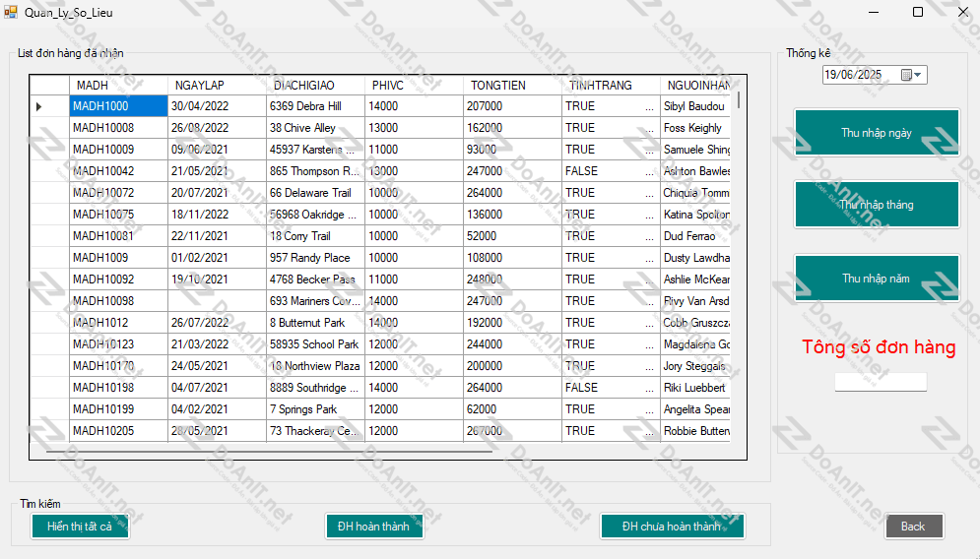Viewport: 980px width, 559px height.
Task: Select cell MADH10123
Action: 118,344
